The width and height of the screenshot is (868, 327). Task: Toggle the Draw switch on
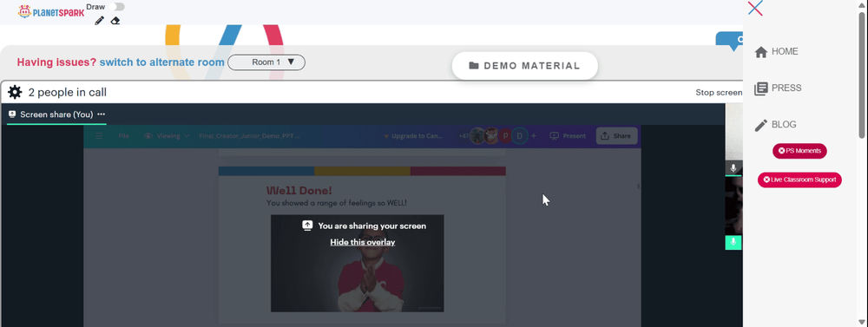(117, 7)
